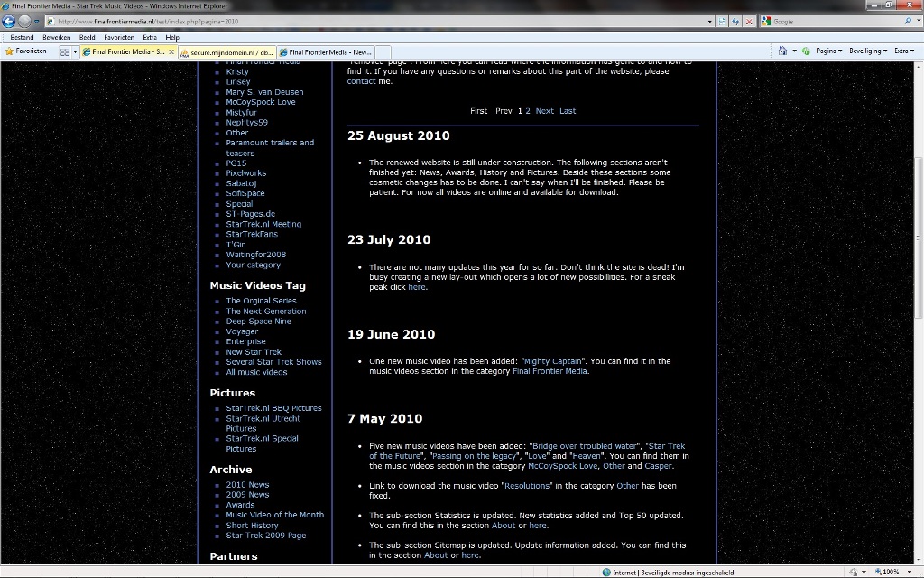The height and width of the screenshot is (578, 924).
Task: Open the Waitingfor2008 category
Action: pos(255,255)
